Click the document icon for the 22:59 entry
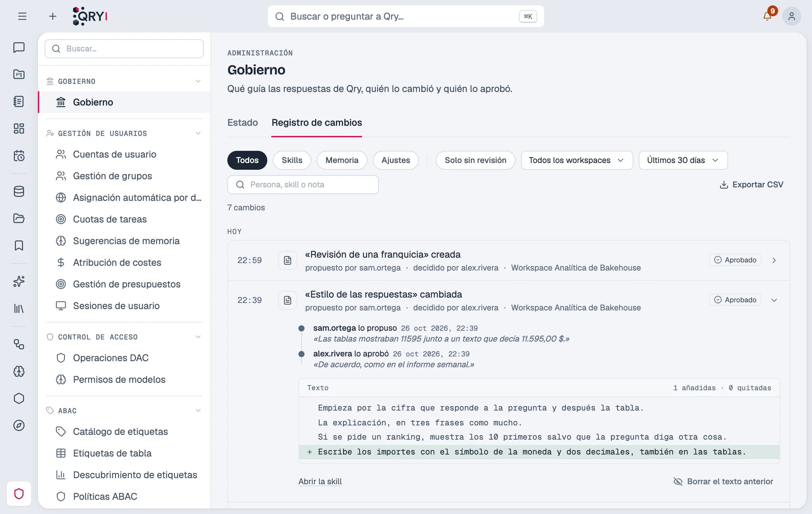812x514 pixels. pos(288,260)
